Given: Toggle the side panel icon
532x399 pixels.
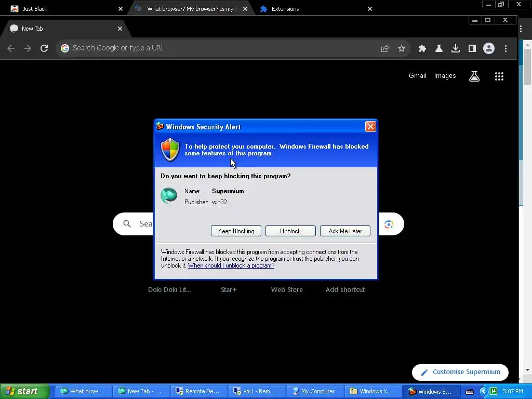Looking at the screenshot, I should 472,48.
